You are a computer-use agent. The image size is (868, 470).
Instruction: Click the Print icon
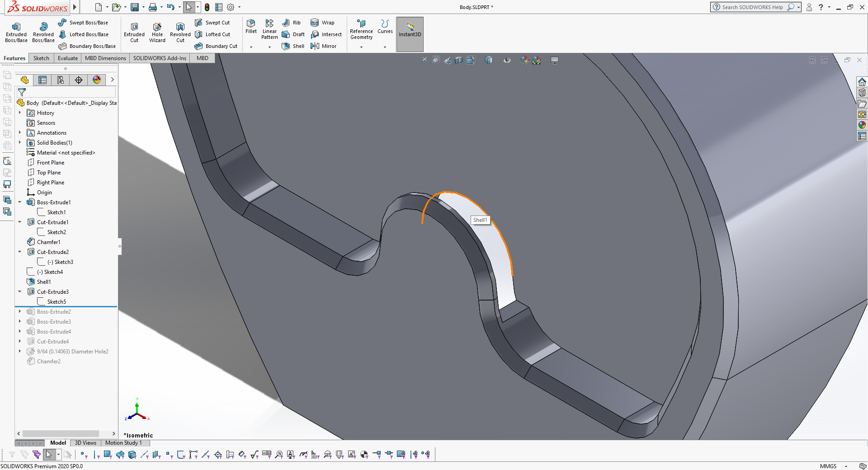pyautogui.click(x=153, y=7)
